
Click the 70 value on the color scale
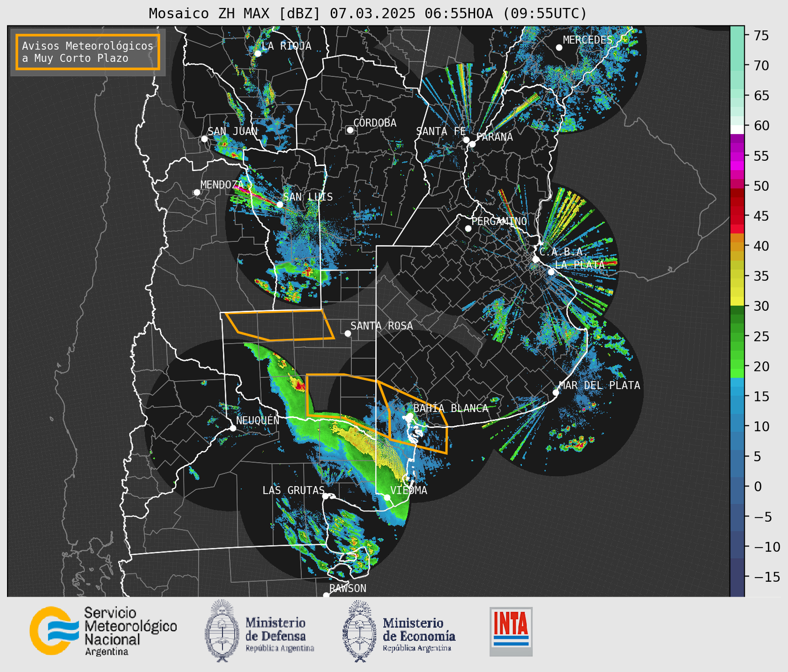click(761, 65)
